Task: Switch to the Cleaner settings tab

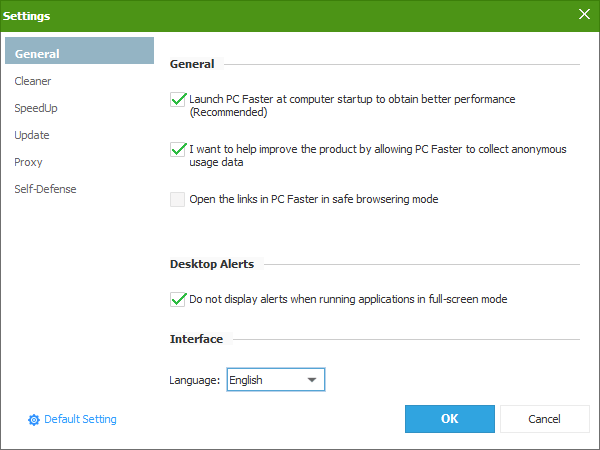Action: (x=33, y=81)
